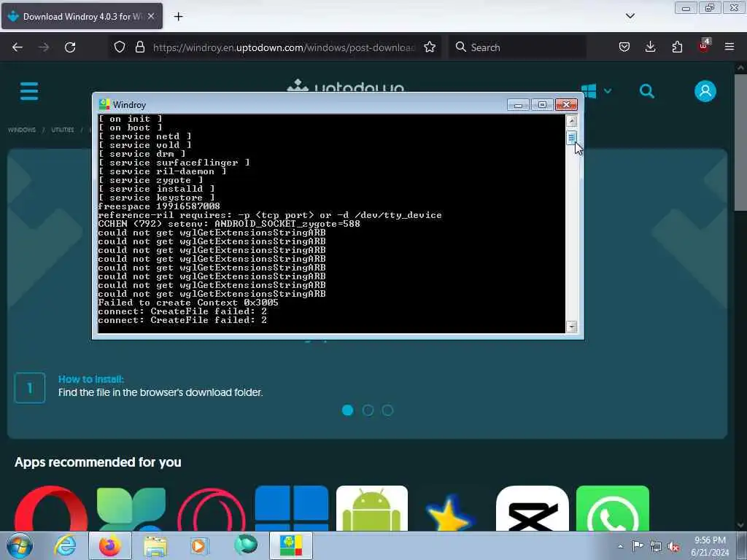This screenshot has width=747, height=560.
Task: Open the Action Center flag icon
Action: click(638, 545)
